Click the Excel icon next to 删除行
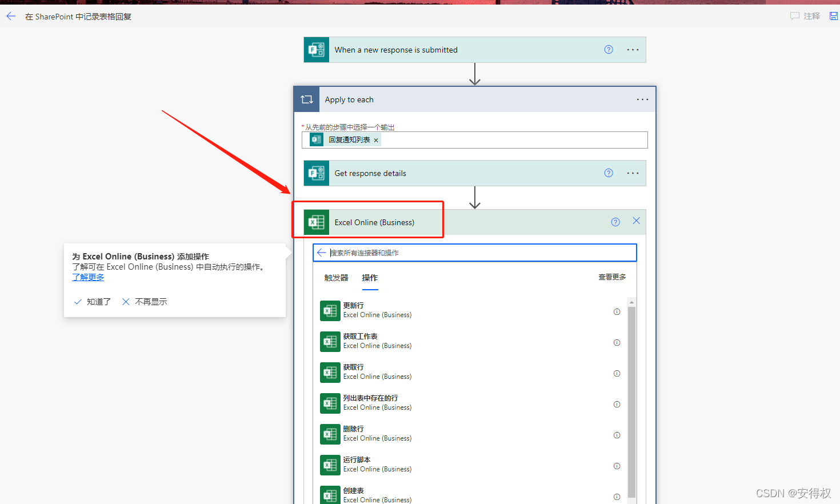The height and width of the screenshot is (504, 840). 330,434
